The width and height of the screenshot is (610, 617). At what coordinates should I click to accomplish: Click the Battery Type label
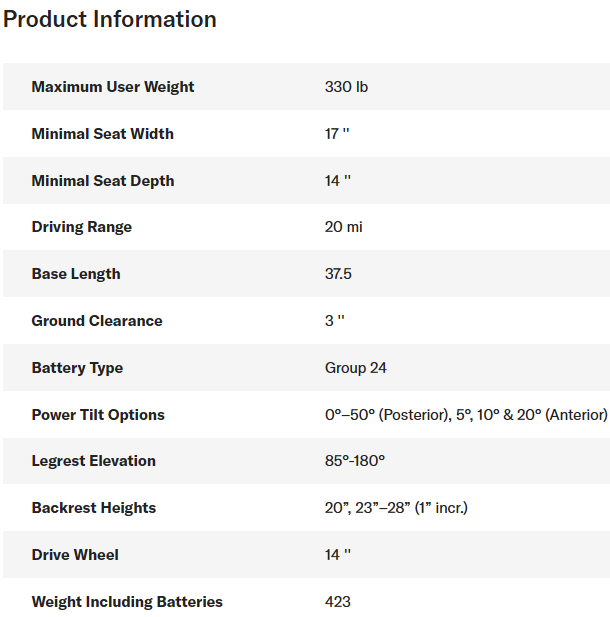(77, 368)
